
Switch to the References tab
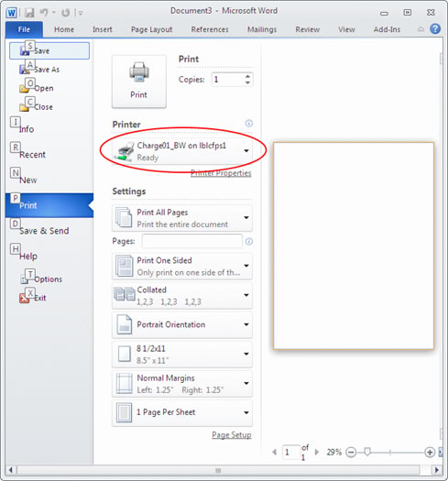pyautogui.click(x=210, y=29)
